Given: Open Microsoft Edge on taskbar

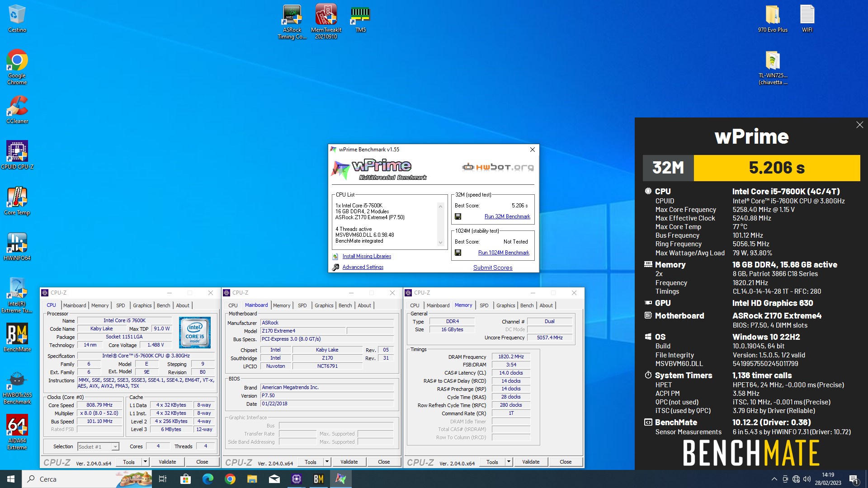Looking at the screenshot, I should 208,479.
